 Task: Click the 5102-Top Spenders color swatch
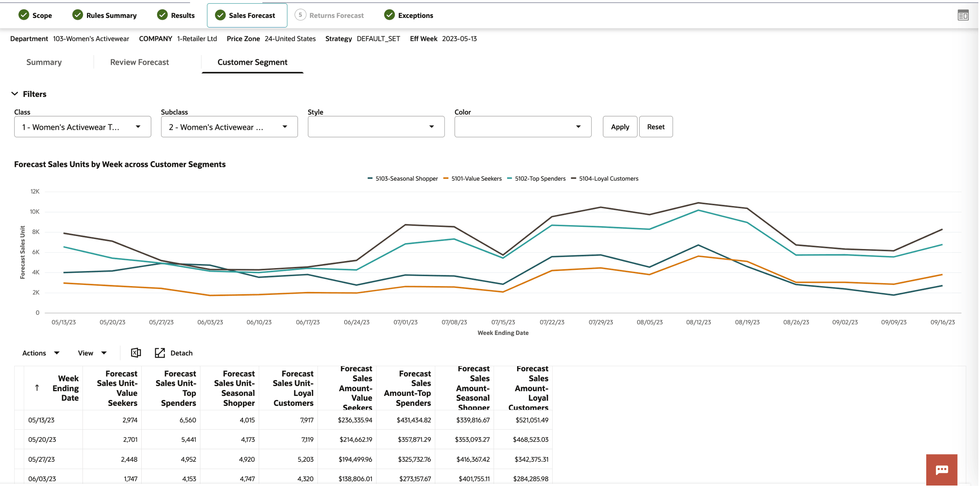(x=510, y=179)
